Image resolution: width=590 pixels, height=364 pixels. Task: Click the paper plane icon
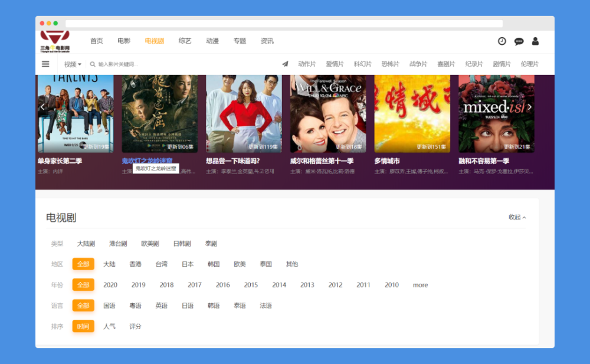(x=285, y=64)
